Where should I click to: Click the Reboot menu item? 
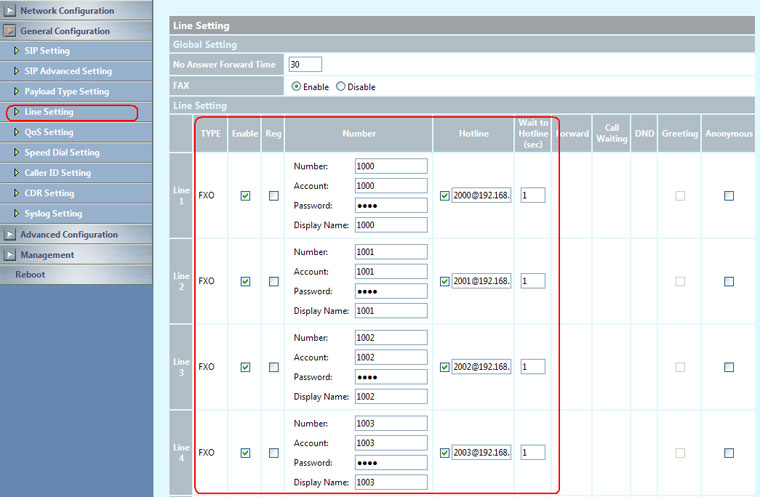30,275
